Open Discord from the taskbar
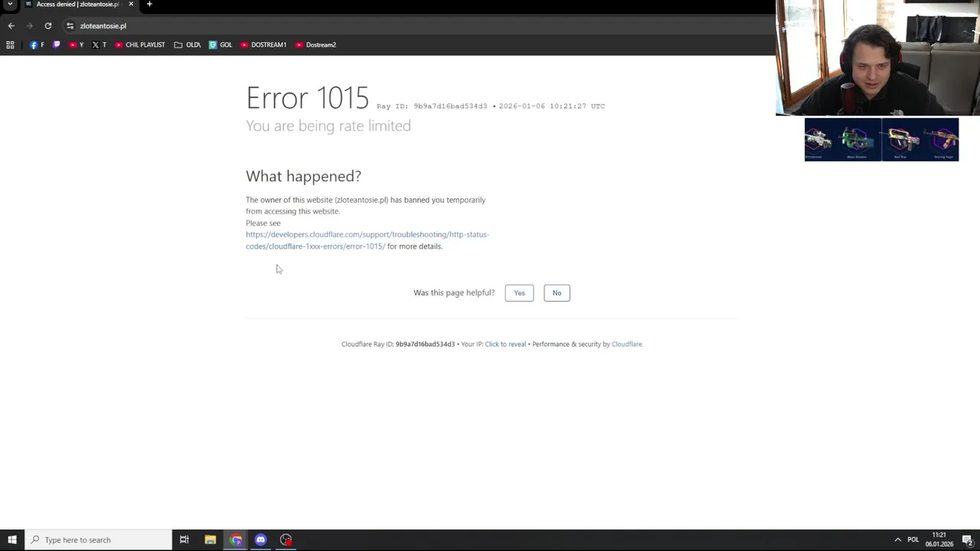Viewport: 980px width, 551px height. tap(261, 540)
